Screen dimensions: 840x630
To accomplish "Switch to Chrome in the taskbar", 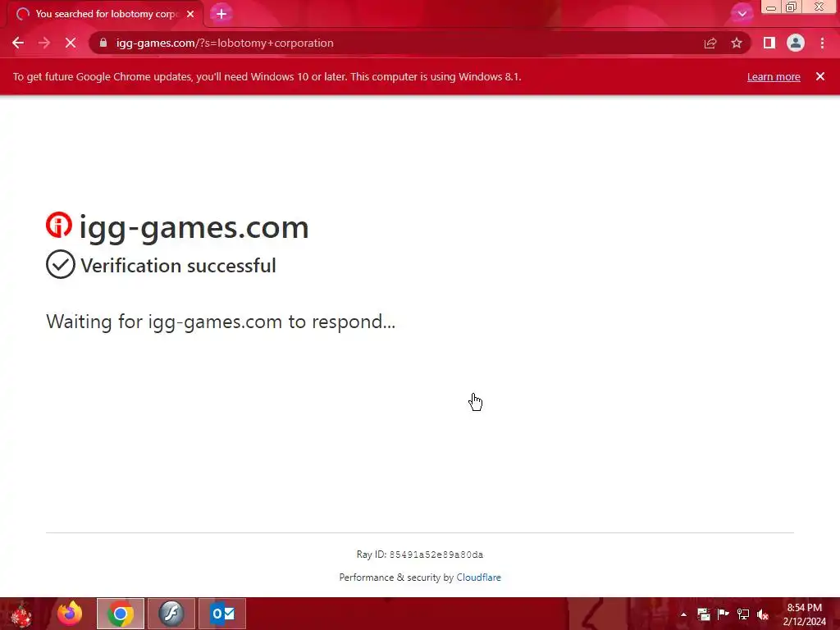I will (x=121, y=614).
